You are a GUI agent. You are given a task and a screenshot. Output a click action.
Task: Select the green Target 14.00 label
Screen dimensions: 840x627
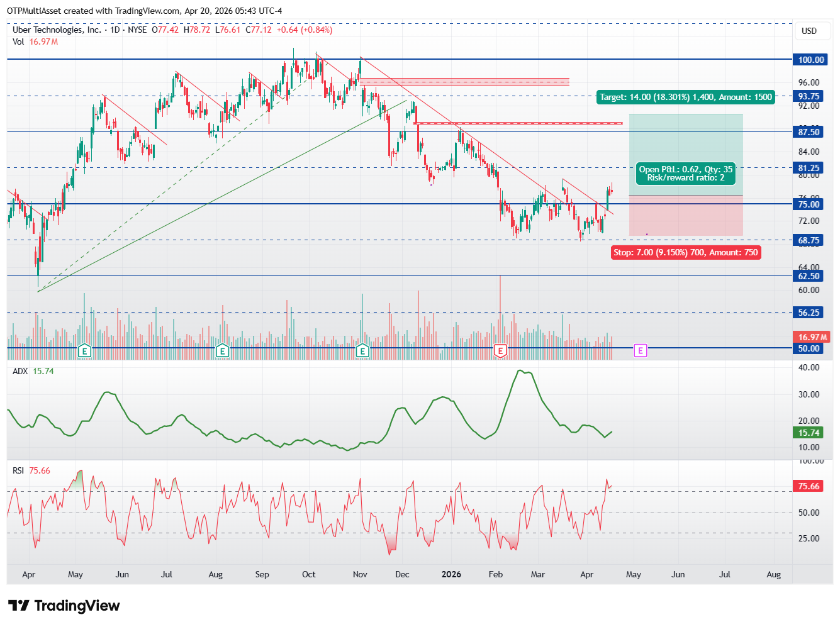click(x=685, y=97)
